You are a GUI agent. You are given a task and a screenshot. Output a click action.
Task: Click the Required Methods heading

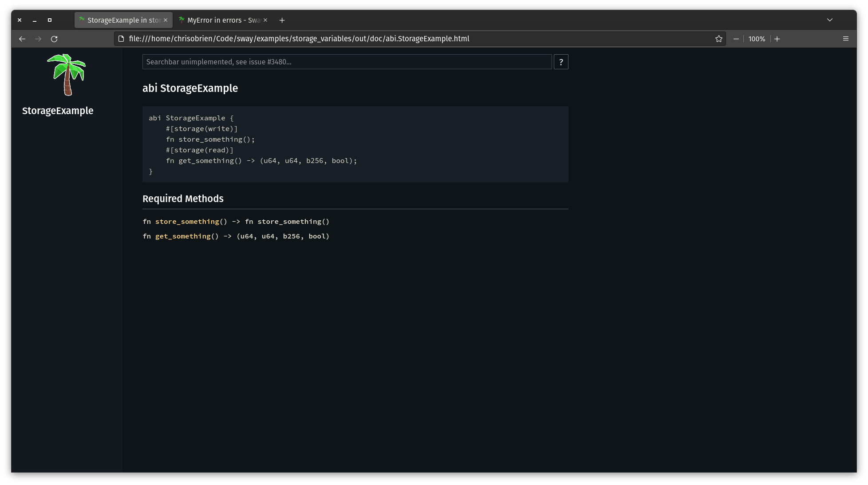point(183,199)
